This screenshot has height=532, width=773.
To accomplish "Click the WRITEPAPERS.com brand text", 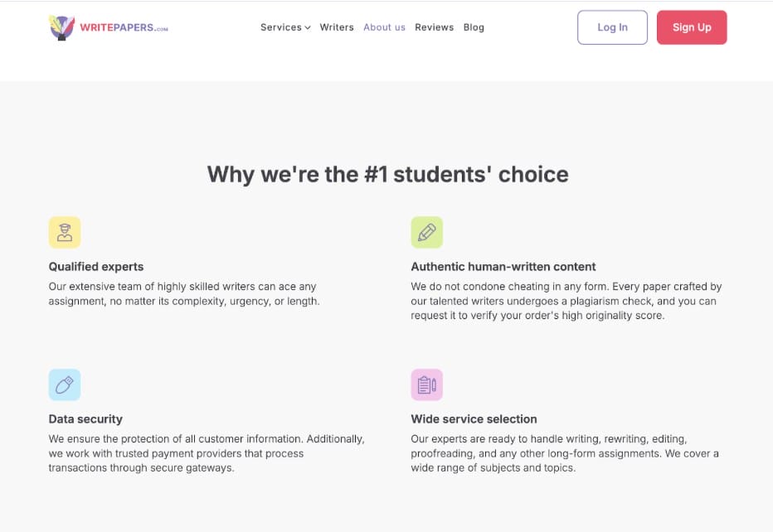I will [x=124, y=28].
